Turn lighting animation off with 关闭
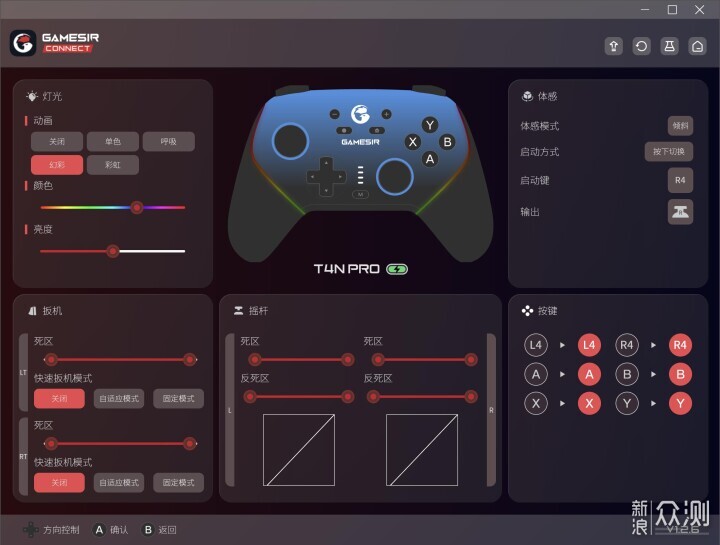The height and width of the screenshot is (545, 720). tap(57, 141)
